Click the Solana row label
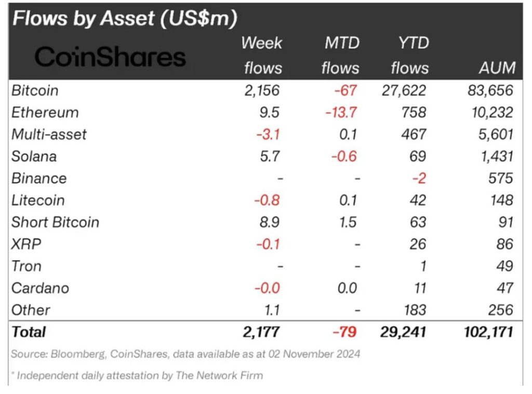Image resolution: width=532 pixels, height=394 pixels. click(34, 156)
